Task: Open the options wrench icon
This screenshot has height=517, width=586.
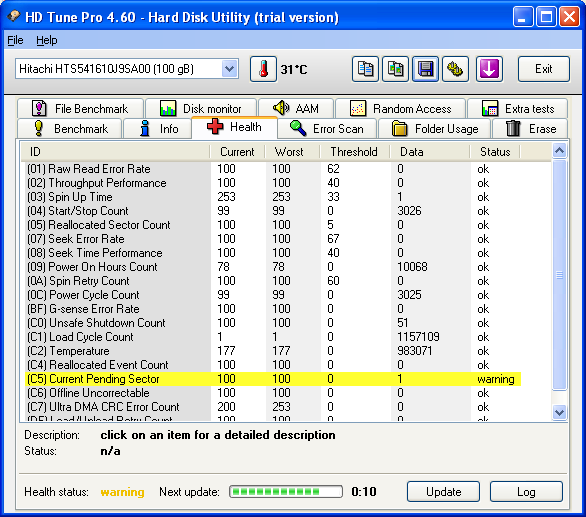Action: pyautogui.click(x=455, y=69)
